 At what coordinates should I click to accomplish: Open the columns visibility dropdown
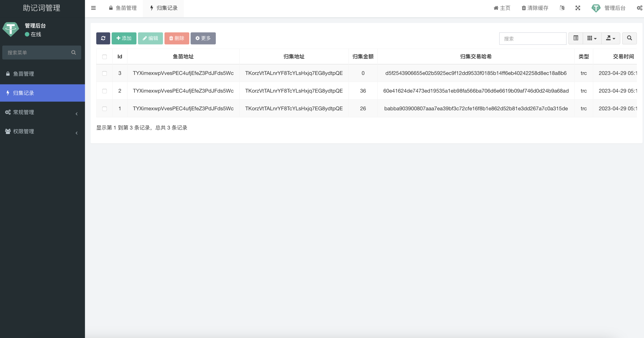coord(592,38)
